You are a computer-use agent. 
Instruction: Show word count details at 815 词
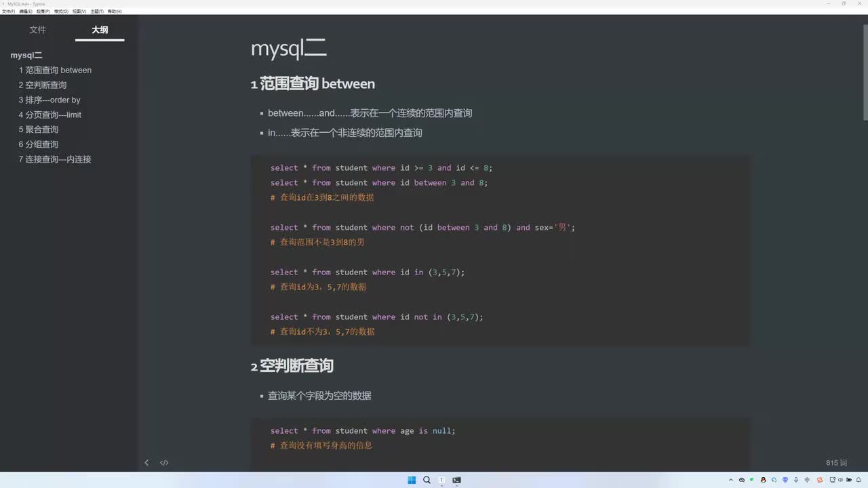click(837, 463)
